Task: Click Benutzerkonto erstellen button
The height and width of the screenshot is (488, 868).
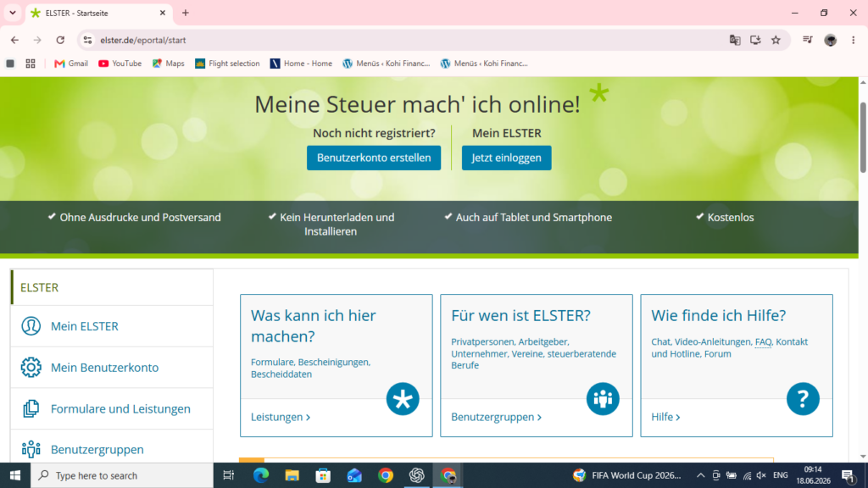Action: click(x=374, y=158)
